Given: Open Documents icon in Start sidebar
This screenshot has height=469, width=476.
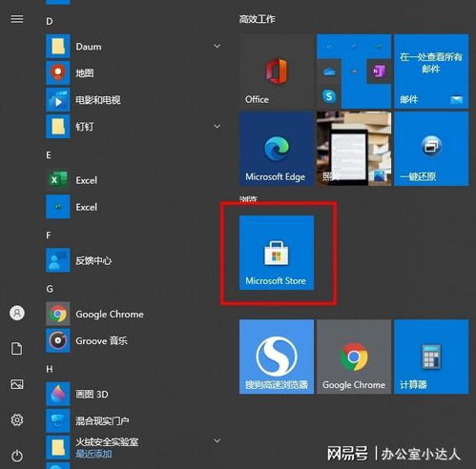Looking at the screenshot, I should [x=17, y=349].
